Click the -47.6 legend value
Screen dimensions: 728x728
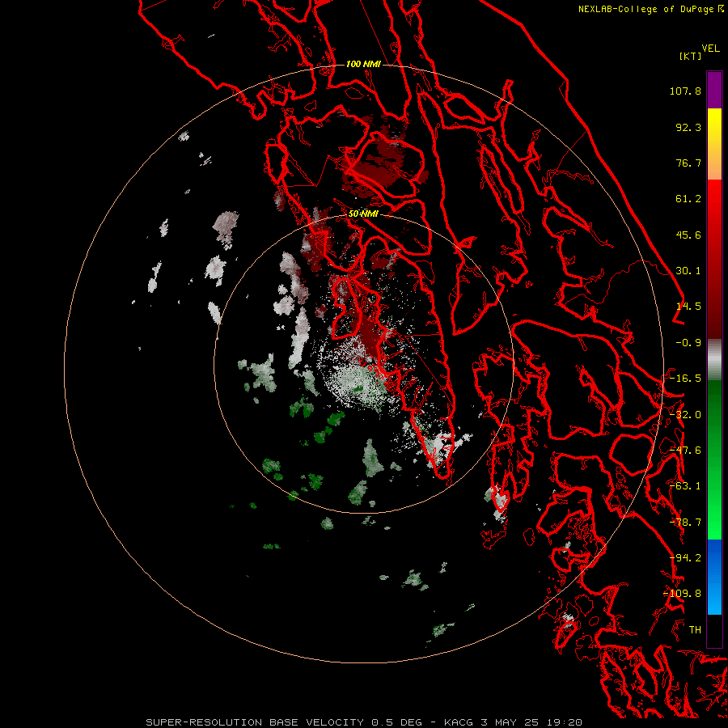pyautogui.click(x=685, y=451)
